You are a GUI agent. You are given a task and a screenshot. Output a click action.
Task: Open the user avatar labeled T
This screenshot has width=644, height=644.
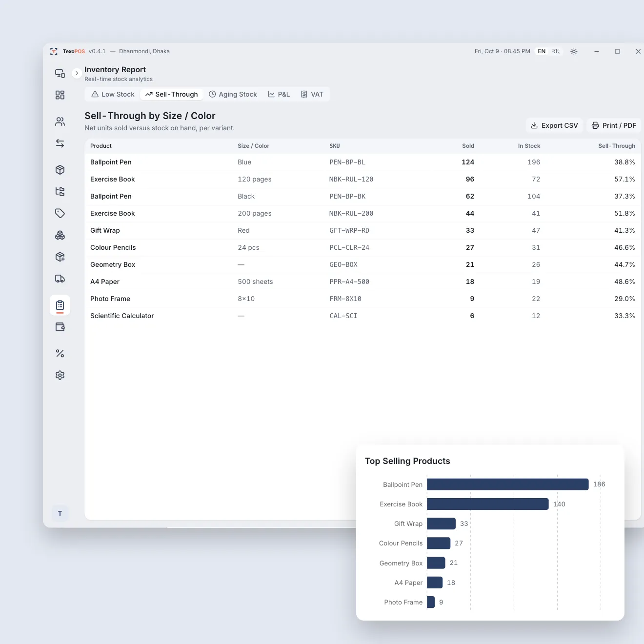tap(60, 513)
